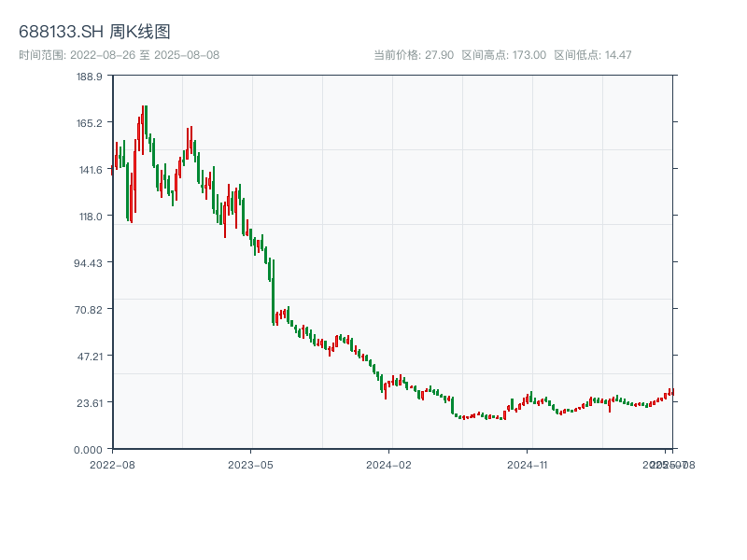Viewport: 747px width, 560px height.
Task: Click the range low value 14.47
Action: pos(618,54)
